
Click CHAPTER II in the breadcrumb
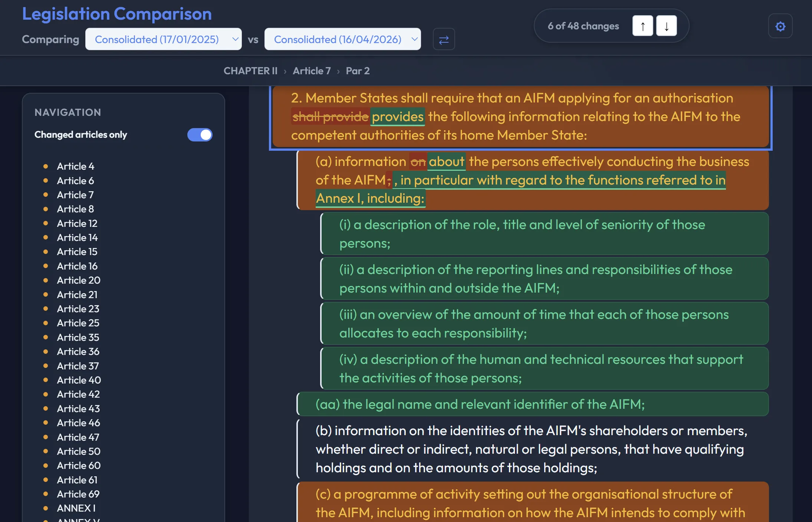[251, 71]
